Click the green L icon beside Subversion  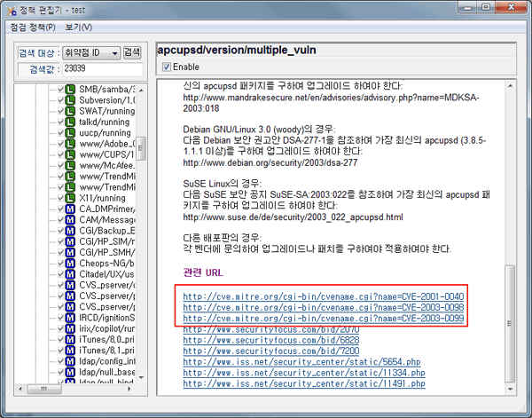(70, 100)
